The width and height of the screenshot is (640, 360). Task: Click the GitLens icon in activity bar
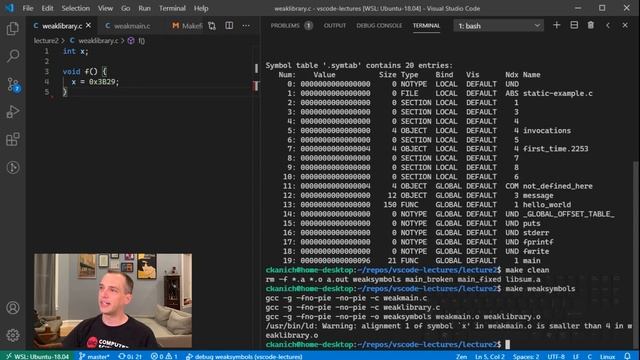click(x=13, y=167)
